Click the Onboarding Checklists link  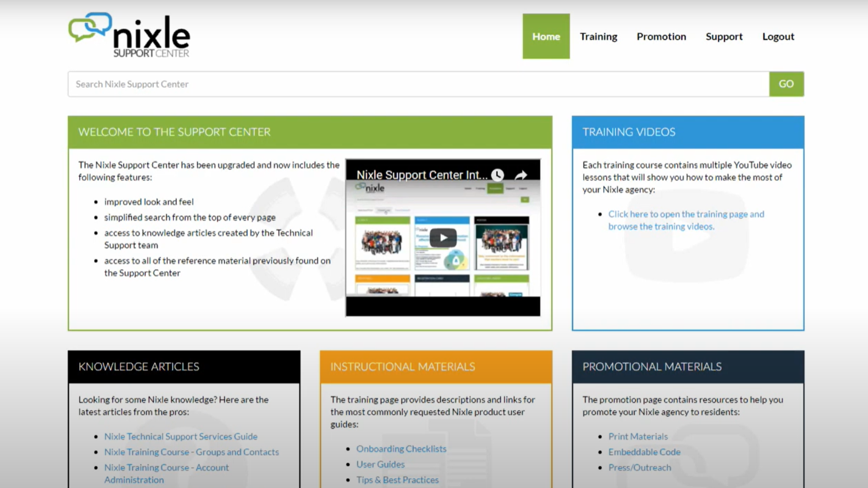pyautogui.click(x=401, y=449)
